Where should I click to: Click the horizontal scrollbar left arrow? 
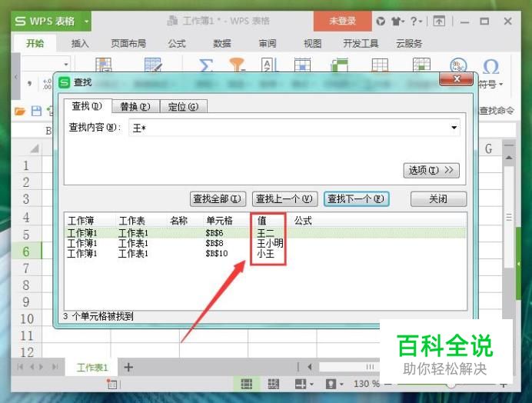(x=309, y=367)
